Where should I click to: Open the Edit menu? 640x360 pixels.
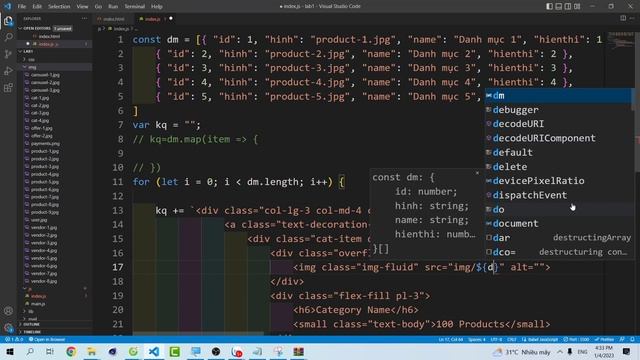click(37, 7)
